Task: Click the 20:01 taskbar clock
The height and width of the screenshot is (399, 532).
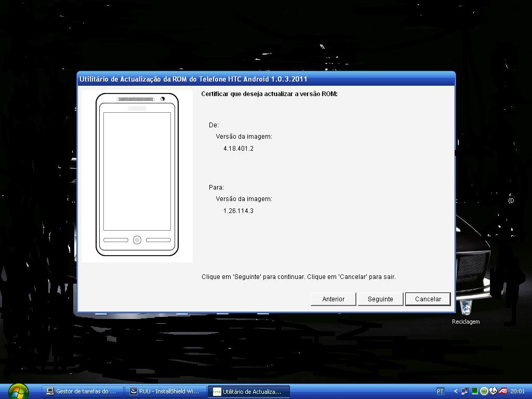Action: (x=517, y=391)
